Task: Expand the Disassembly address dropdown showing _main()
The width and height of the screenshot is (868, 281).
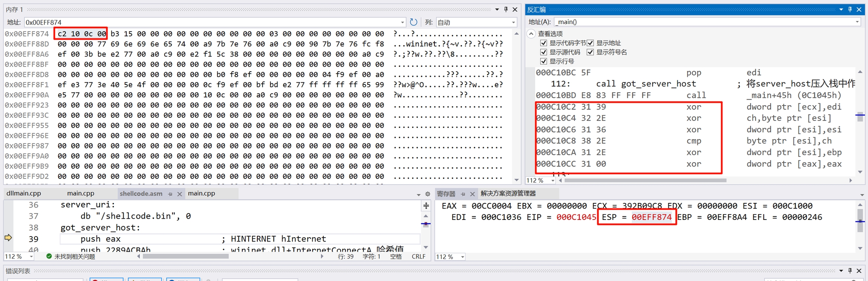Action: click(857, 22)
